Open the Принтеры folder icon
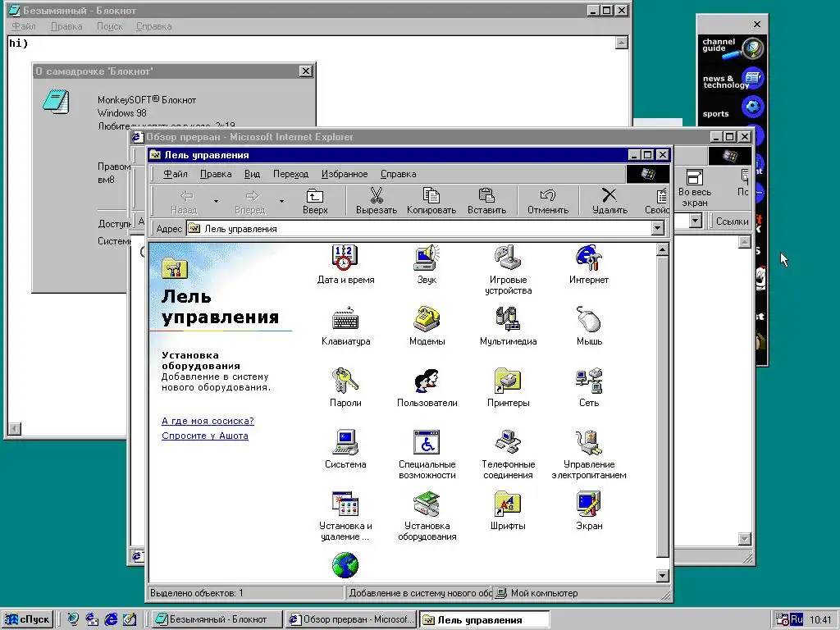Viewport: 840px width, 630px height. [x=508, y=388]
